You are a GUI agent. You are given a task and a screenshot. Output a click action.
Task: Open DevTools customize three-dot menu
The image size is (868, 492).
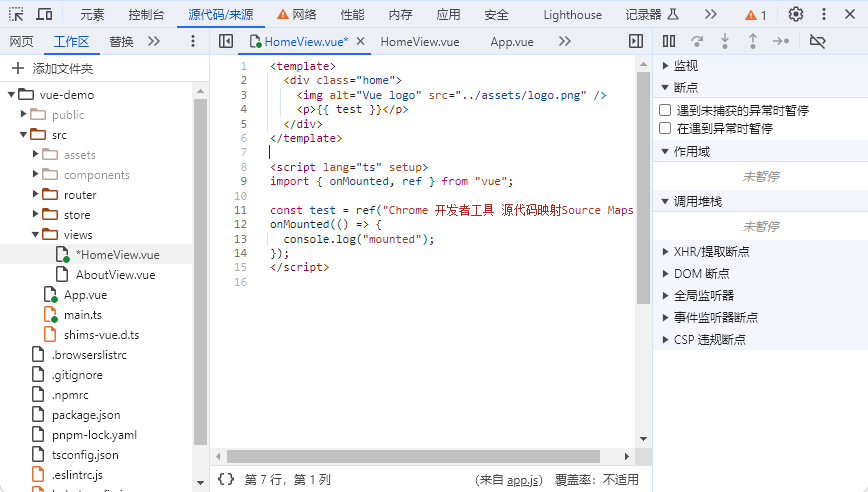[x=824, y=14]
